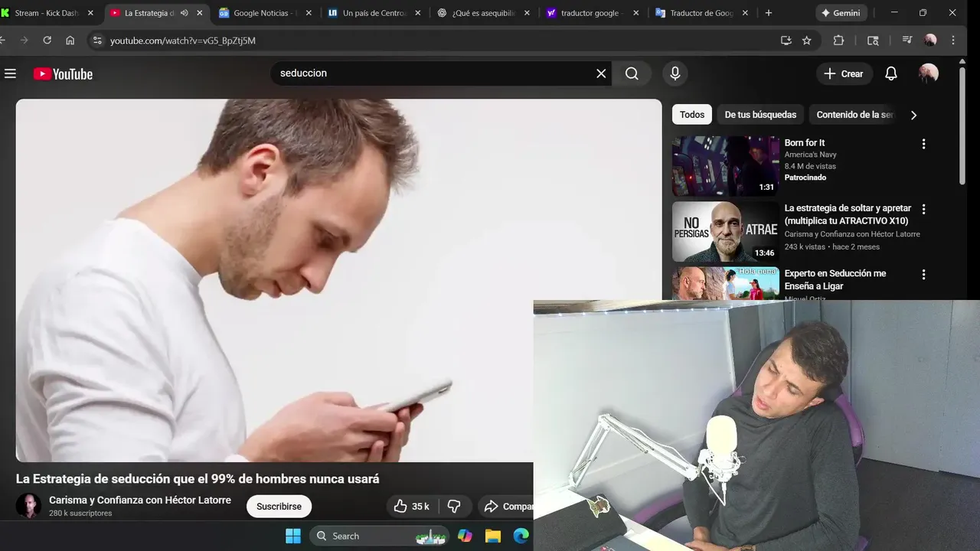Screen dimensions: 980x551
Task: Start voice search with the microphone
Action: tap(675, 73)
